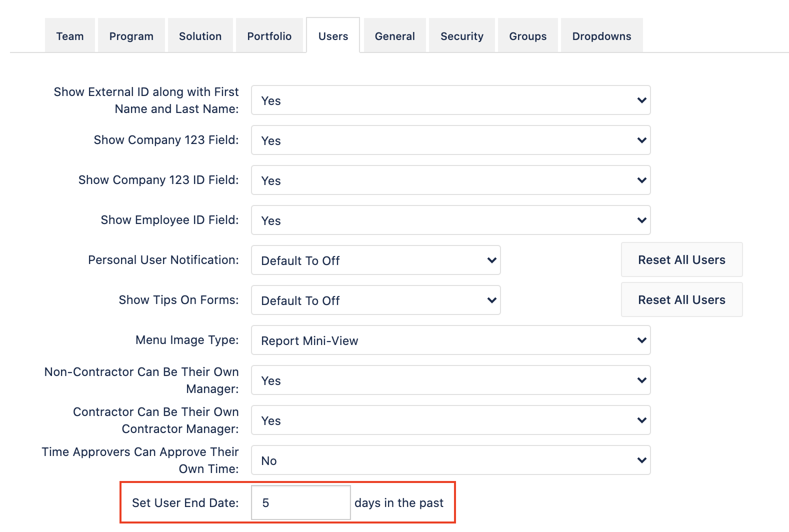Open the Groups tab

pyautogui.click(x=528, y=35)
